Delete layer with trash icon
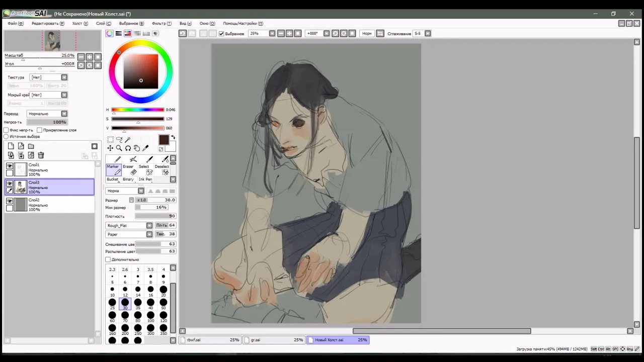The height and width of the screenshot is (362, 644). coord(41,155)
